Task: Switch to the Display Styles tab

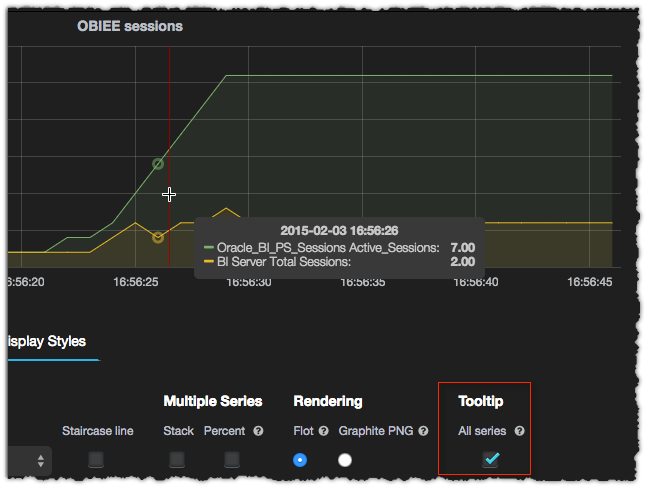Action: [48, 341]
